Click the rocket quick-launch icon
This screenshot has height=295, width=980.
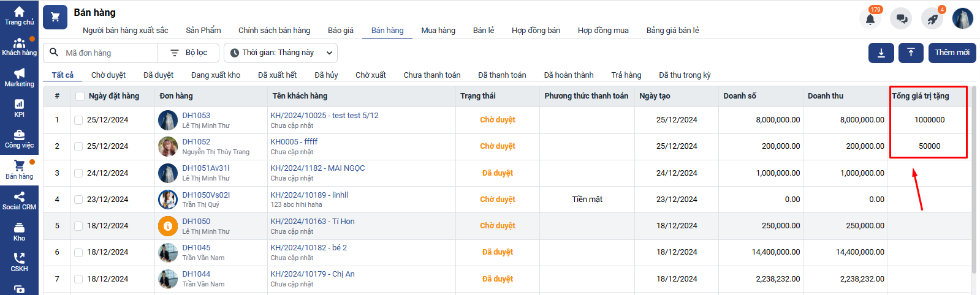(932, 19)
